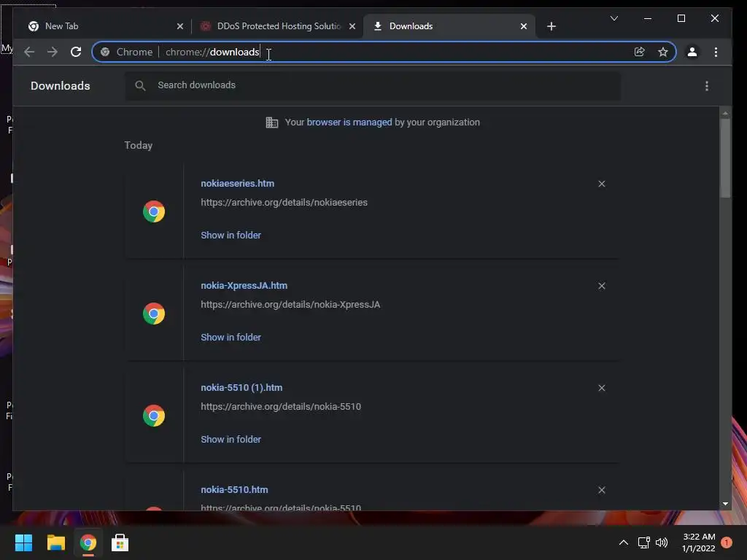
Task: Click the managed organization building icon
Action: [271, 122]
